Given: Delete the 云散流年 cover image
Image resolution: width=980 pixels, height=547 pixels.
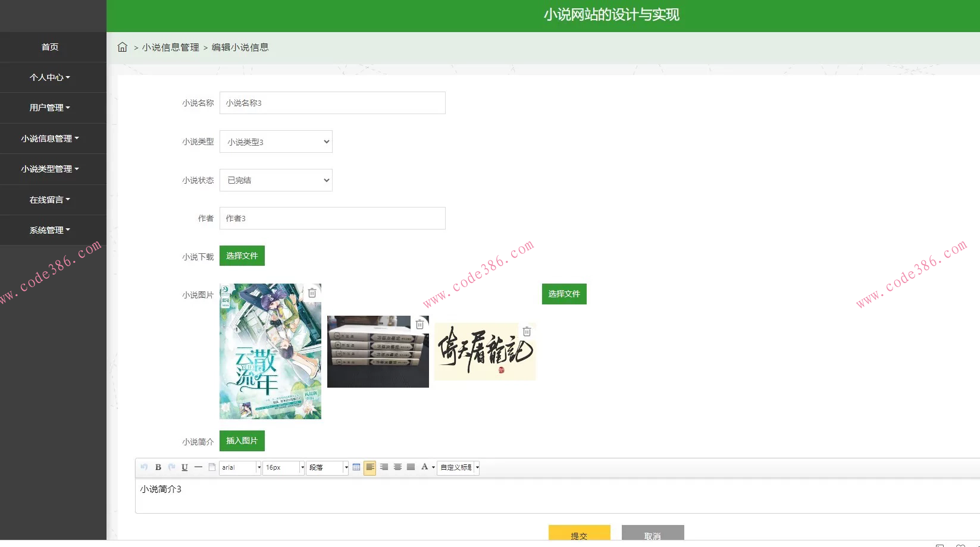Looking at the screenshot, I should point(312,292).
